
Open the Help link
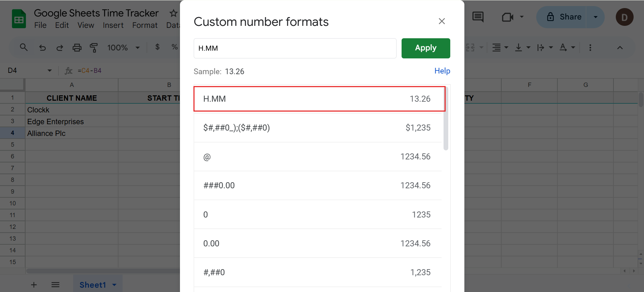pos(442,71)
